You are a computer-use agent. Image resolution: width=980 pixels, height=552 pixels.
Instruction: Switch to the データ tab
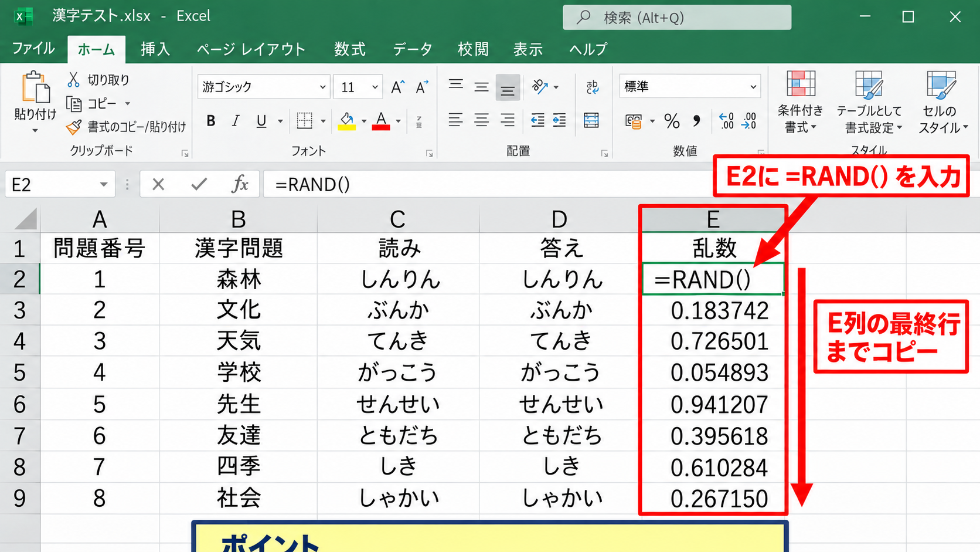pyautogui.click(x=413, y=49)
